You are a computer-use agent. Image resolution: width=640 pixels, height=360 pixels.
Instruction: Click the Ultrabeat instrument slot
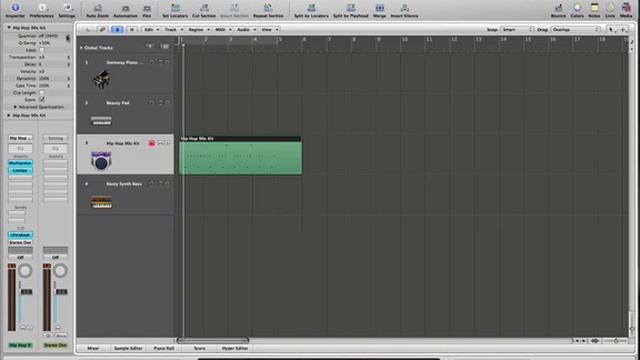[20, 235]
